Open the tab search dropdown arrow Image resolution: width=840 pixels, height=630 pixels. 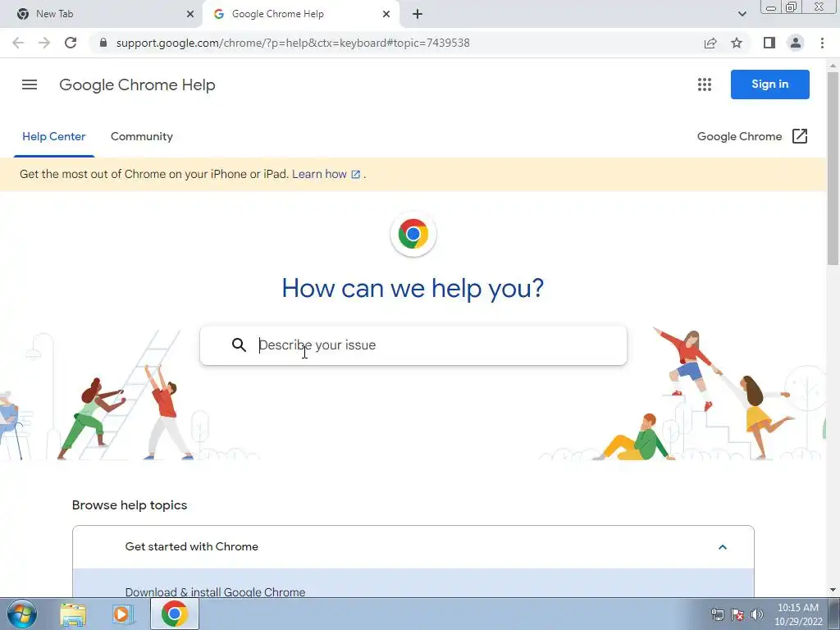click(742, 14)
